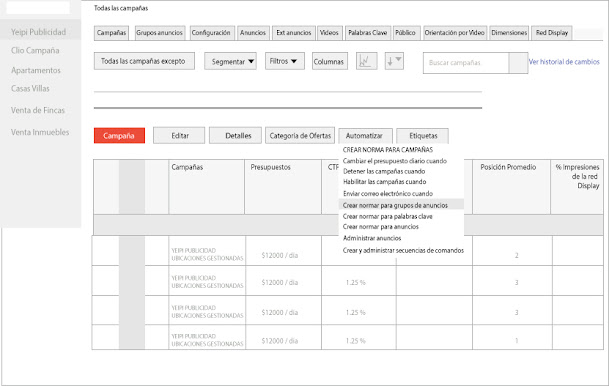The image size is (609, 386).
Task: Choose Habilitar las campañas cuando
Action: pos(385,182)
